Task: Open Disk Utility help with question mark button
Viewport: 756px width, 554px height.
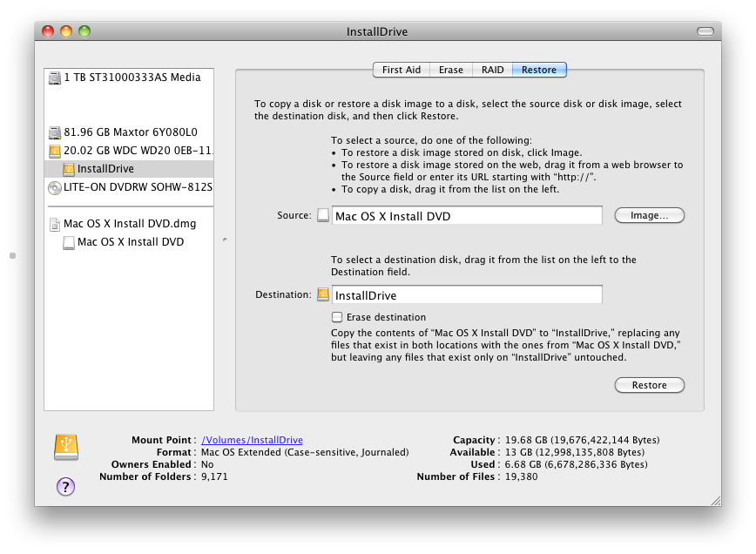Action: tap(65, 486)
